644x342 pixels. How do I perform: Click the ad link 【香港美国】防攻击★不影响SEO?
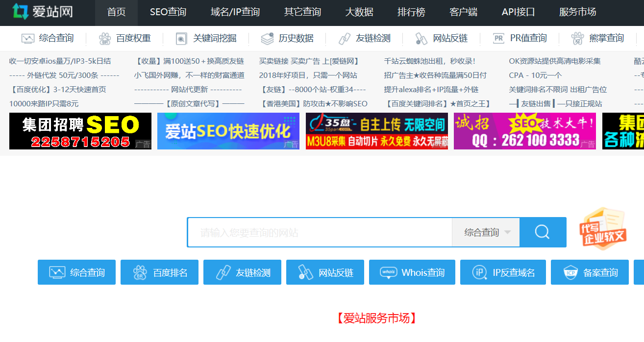(313, 104)
